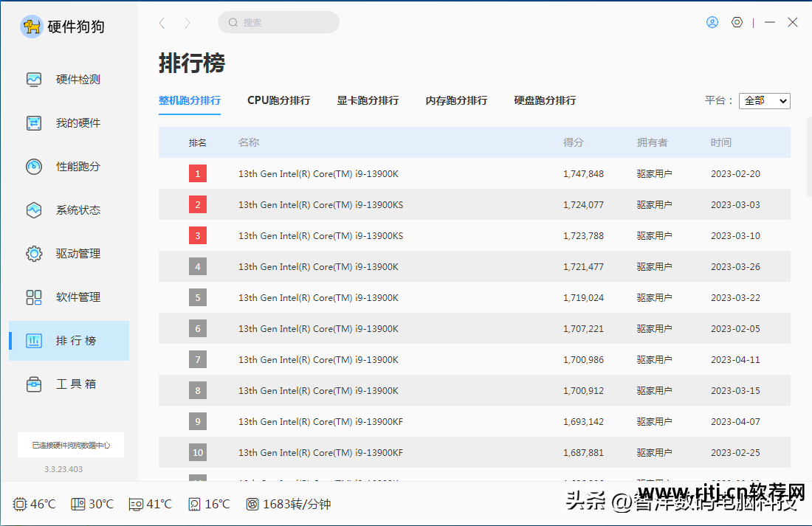The image size is (812, 526).
Task: Select rank 2 i9-13900KS name
Action: [x=320, y=204]
